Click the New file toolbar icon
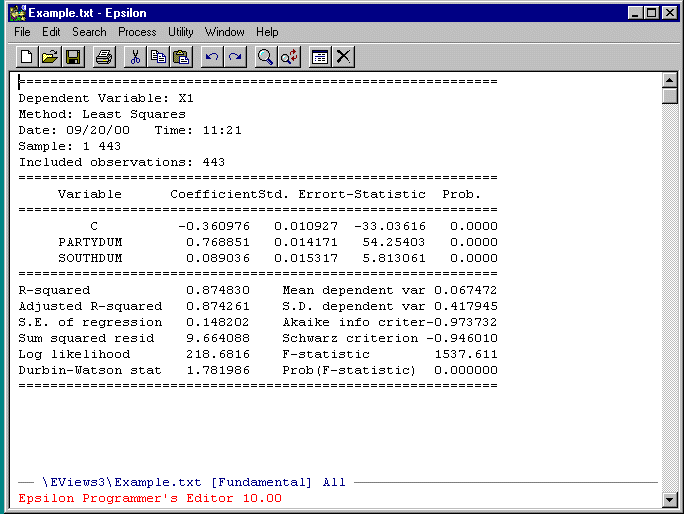Screen dimensions: 684x514 pos(27,57)
